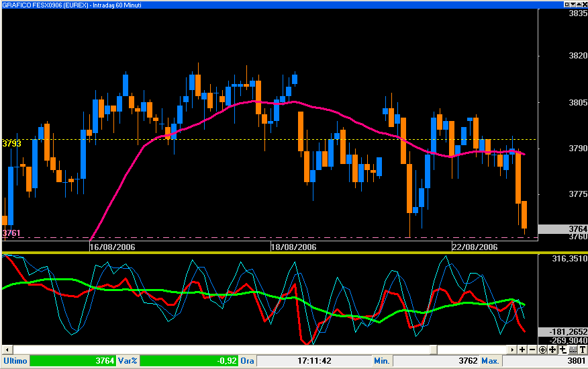The width and height of the screenshot is (588, 369).
Task: Click the minus zoom-out button
Action: click(532, 350)
